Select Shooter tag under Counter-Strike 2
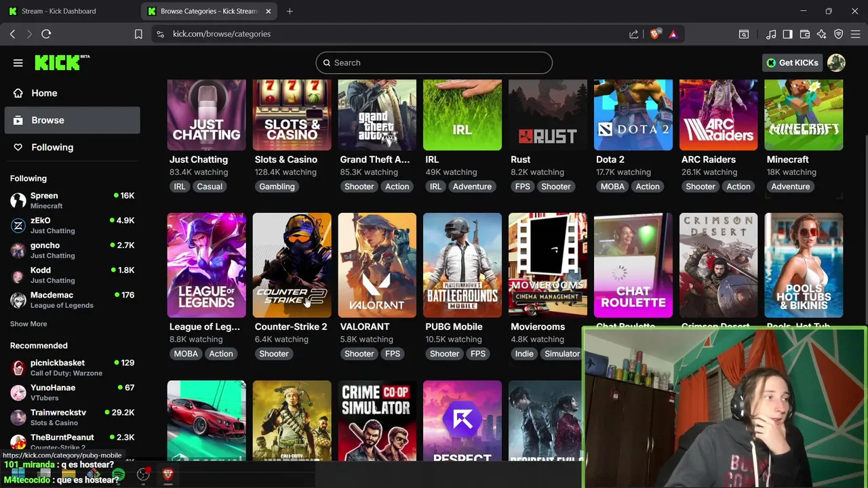The height and width of the screenshot is (488, 868). pyautogui.click(x=274, y=354)
